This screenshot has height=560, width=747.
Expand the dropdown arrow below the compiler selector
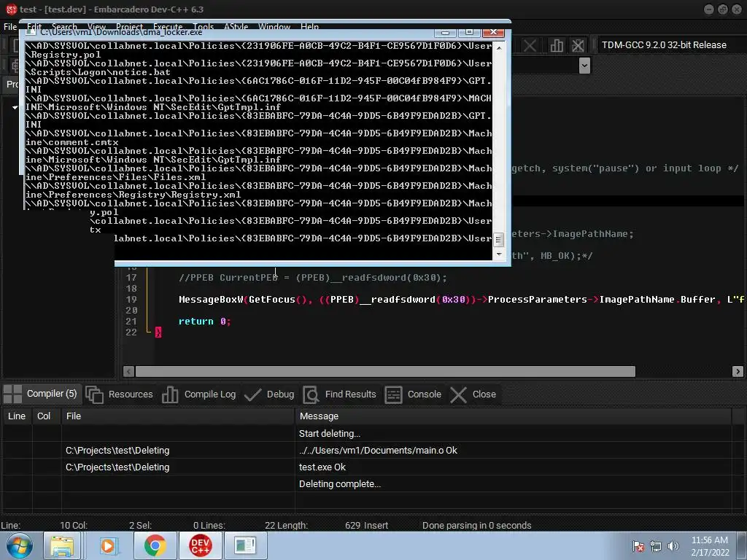tap(584, 65)
